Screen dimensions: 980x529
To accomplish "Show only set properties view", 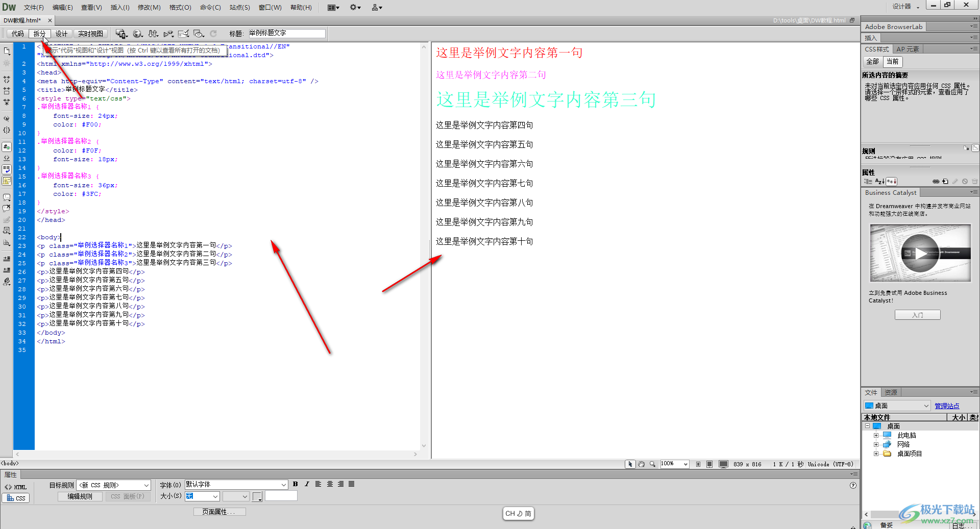I will pyautogui.click(x=891, y=181).
